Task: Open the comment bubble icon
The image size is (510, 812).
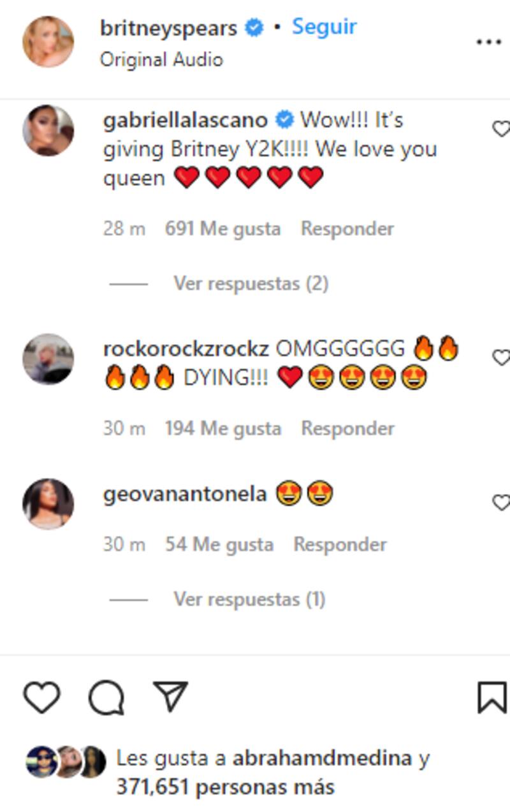Action: (106, 697)
